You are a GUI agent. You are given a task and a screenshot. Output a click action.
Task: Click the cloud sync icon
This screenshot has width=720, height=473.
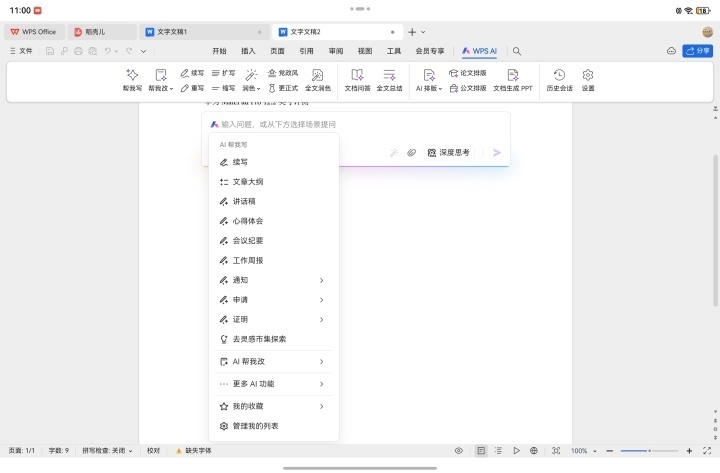coord(671,51)
